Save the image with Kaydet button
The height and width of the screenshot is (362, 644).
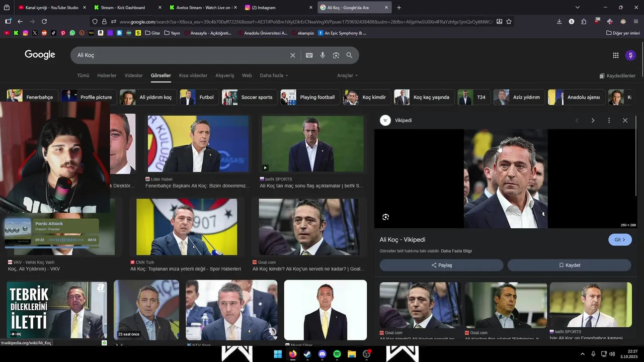point(569,265)
